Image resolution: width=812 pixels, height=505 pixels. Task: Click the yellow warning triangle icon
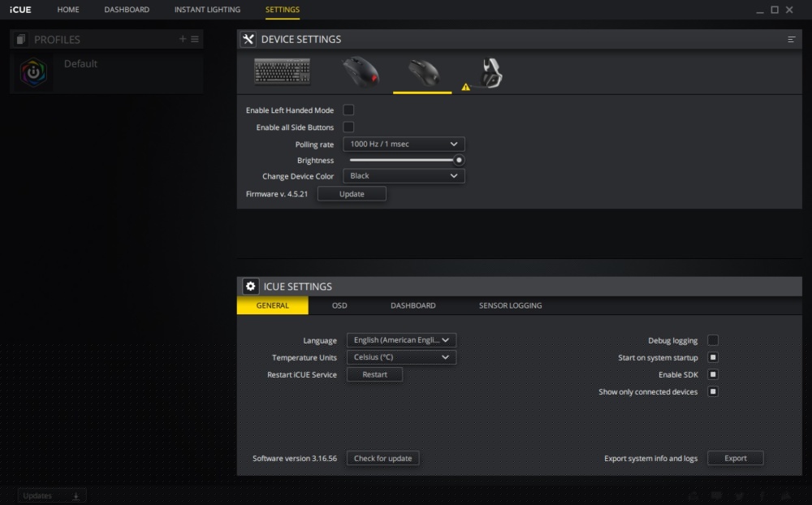point(465,87)
